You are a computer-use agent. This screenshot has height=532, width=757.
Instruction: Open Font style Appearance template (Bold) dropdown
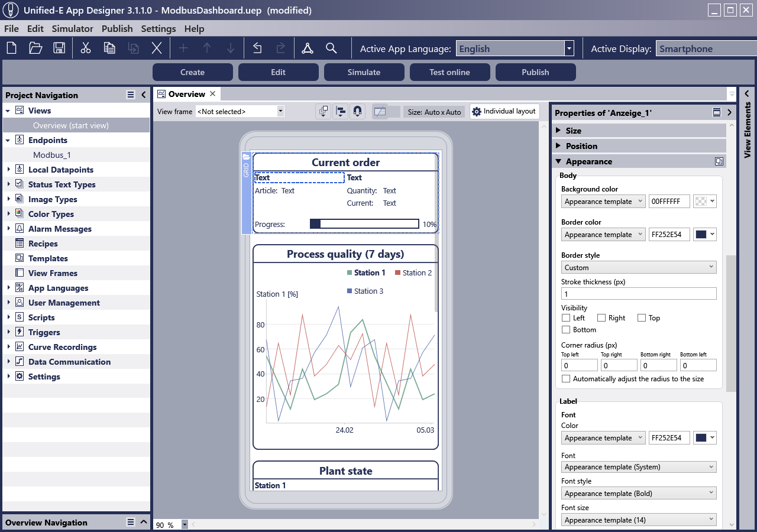[x=639, y=494]
